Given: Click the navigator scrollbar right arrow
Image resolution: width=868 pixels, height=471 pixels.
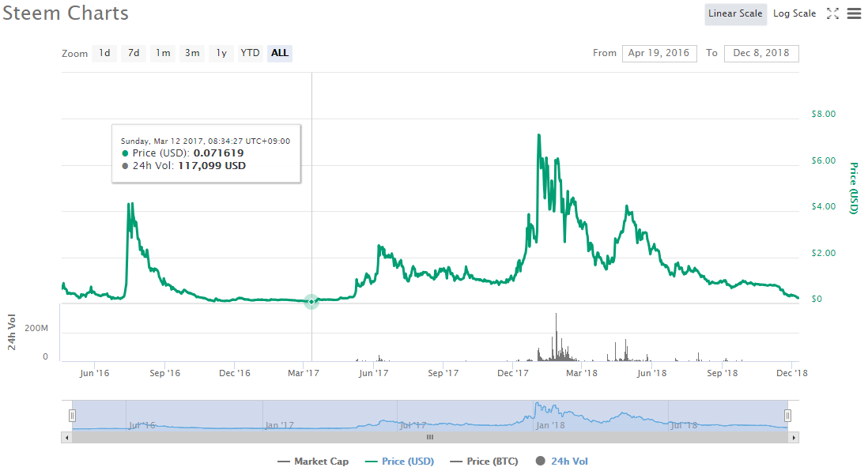Looking at the screenshot, I should click(x=794, y=437).
